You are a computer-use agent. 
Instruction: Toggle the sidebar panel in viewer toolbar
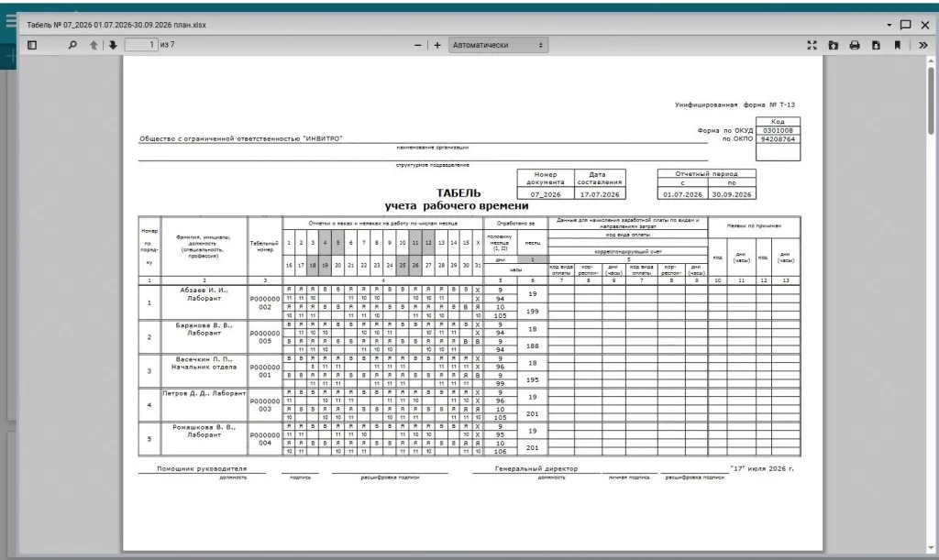tap(32, 45)
